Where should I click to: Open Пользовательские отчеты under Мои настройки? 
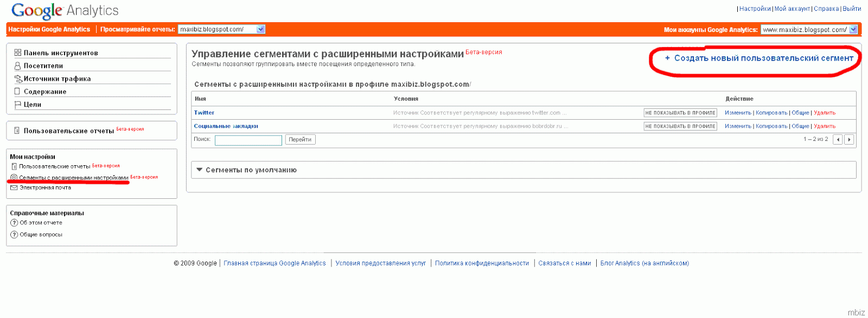(x=54, y=166)
